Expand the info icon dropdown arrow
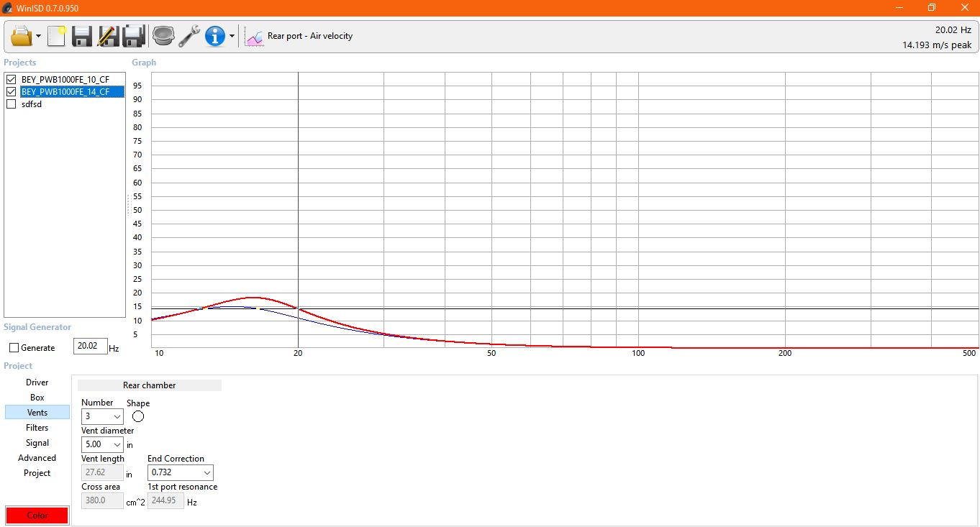 click(x=232, y=36)
